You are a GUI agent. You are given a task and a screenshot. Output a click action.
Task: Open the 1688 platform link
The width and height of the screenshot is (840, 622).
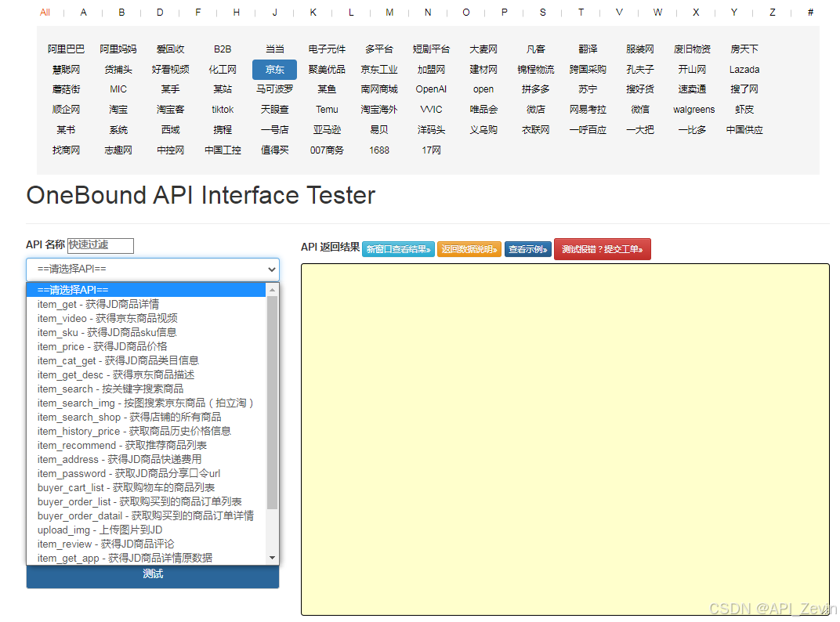378,150
